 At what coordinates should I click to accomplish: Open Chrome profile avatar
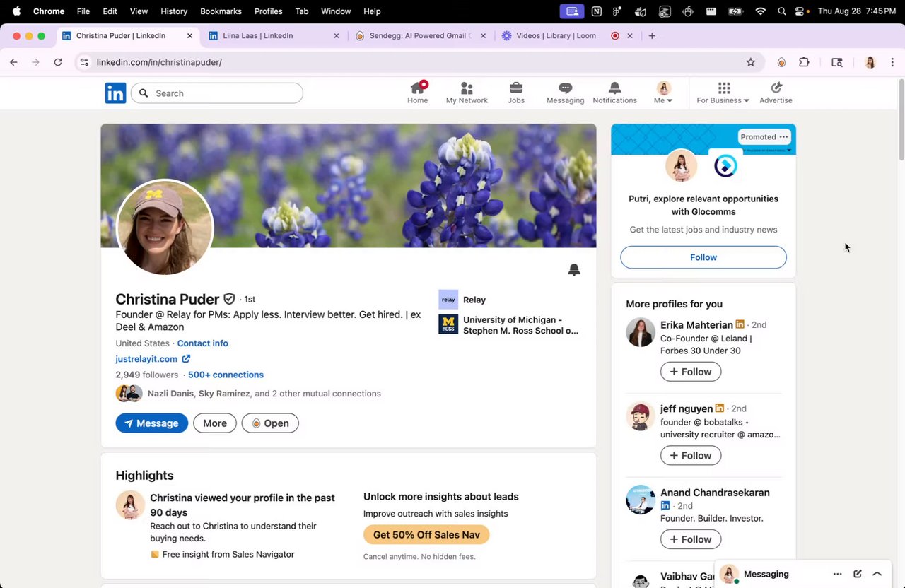[870, 62]
